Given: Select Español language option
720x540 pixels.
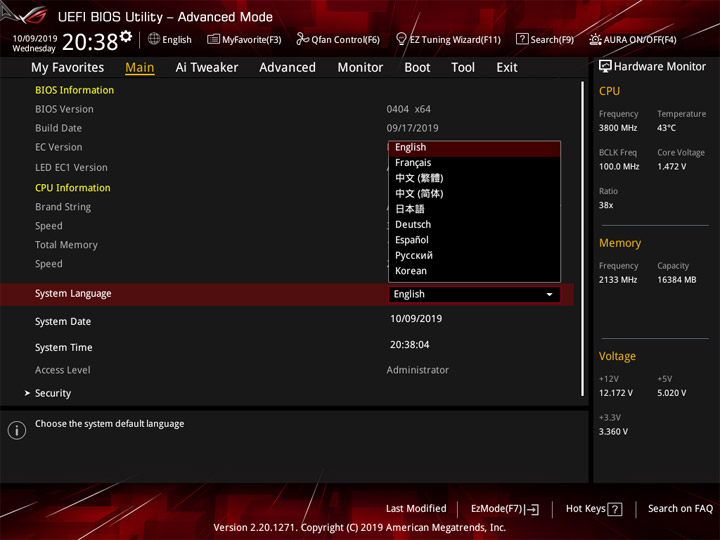Looking at the screenshot, I should point(474,240).
